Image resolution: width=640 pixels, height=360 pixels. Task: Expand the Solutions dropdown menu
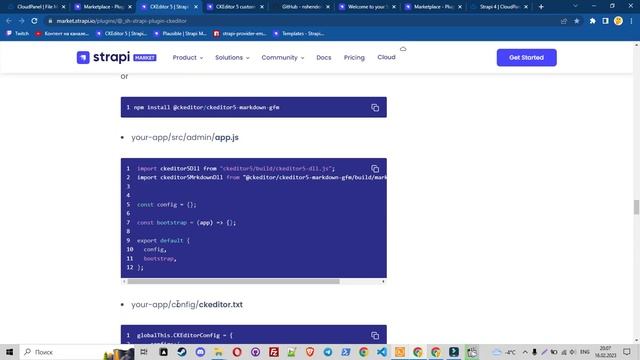(232, 58)
